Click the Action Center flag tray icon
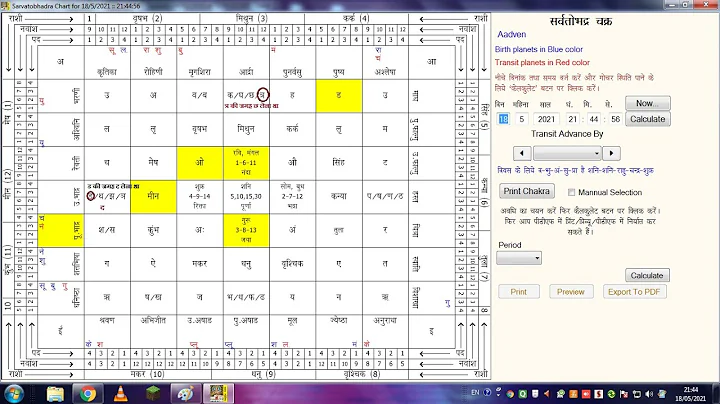This screenshot has width=720, height=404. pos(624,393)
